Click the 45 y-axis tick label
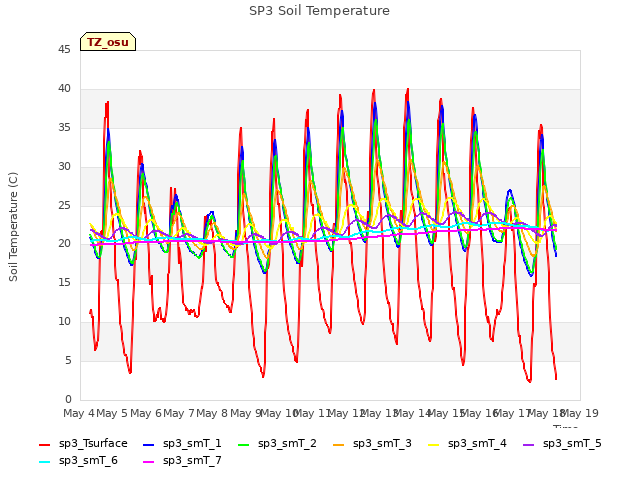The width and height of the screenshot is (640, 480). (x=64, y=50)
